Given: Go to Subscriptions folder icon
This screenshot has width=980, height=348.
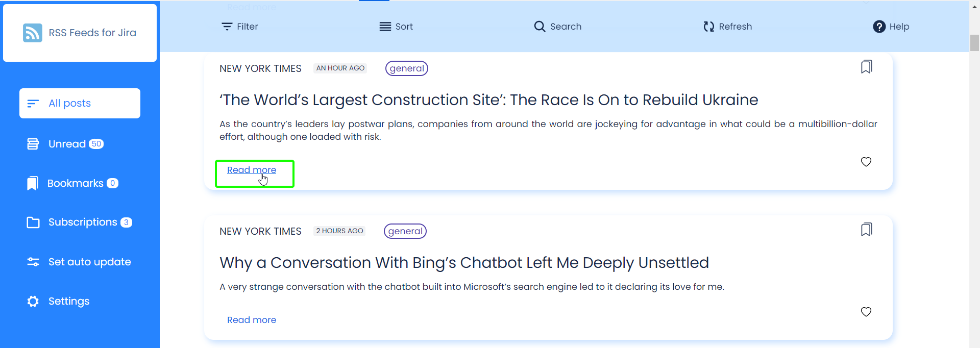Looking at the screenshot, I should tap(33, 222).
